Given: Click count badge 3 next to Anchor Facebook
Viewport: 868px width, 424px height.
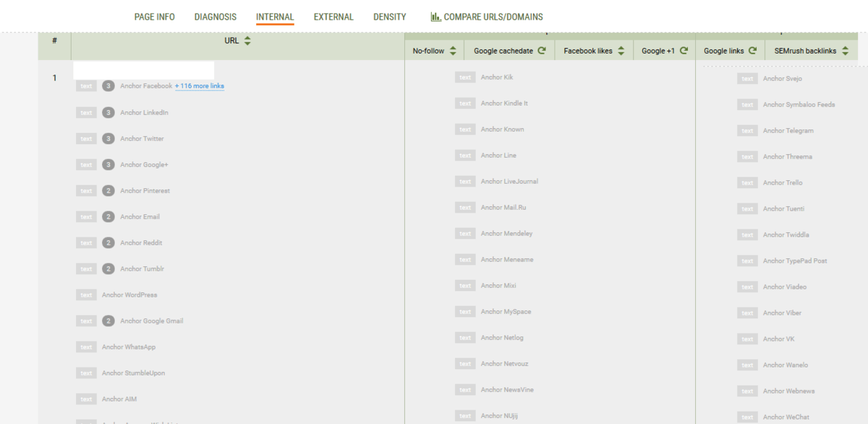Looking at the screenshot, I should tap(109, 86).
